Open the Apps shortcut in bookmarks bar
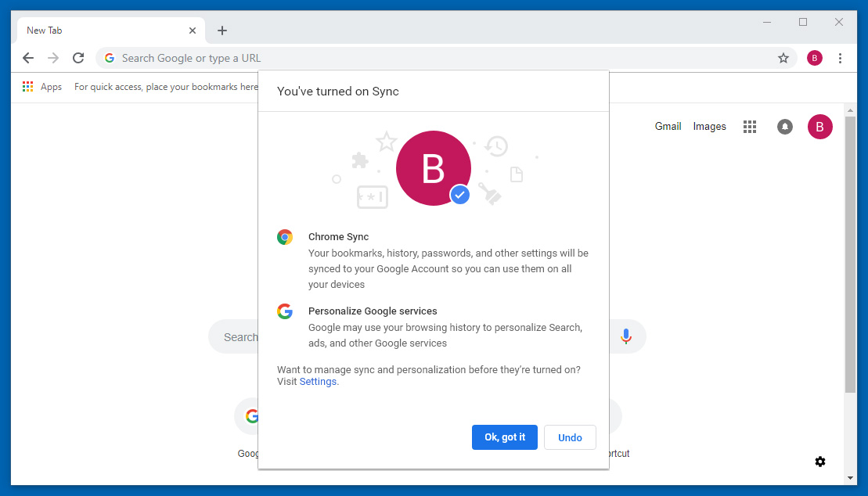The image size is (868, 496). pyautogui.click(x=42, y=87)
